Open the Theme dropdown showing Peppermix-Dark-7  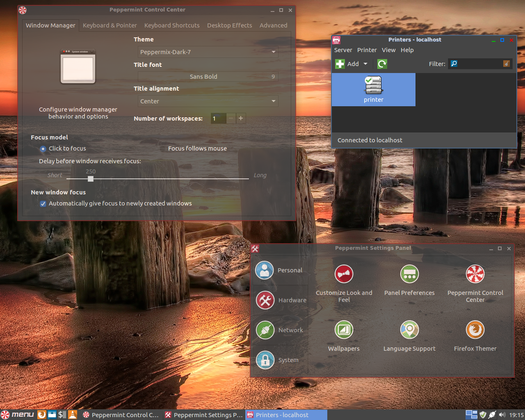(x=208, y=52)
